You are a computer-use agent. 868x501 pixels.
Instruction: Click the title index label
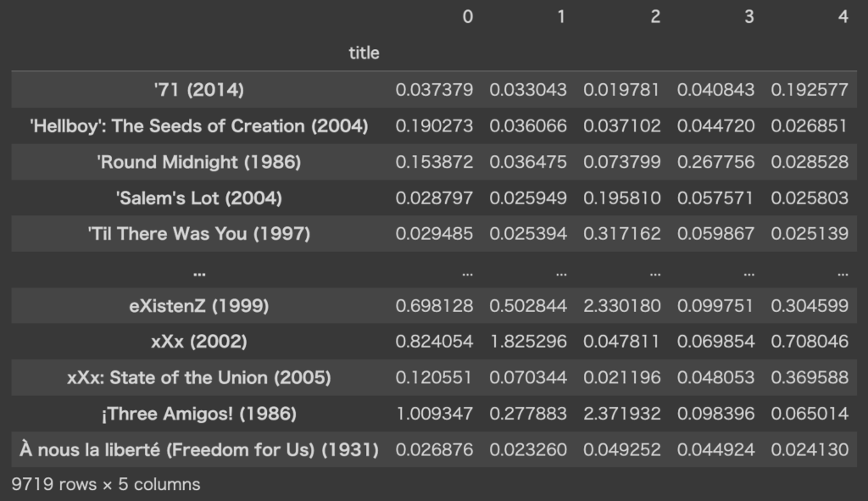pyautogui.click(x=364, y=53)
